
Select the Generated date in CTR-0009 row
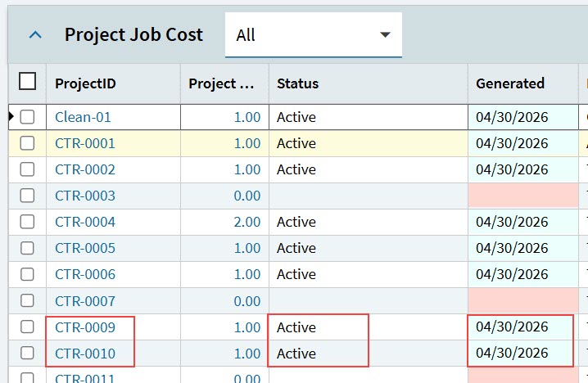pyautogui.click(x=512, y=327)
